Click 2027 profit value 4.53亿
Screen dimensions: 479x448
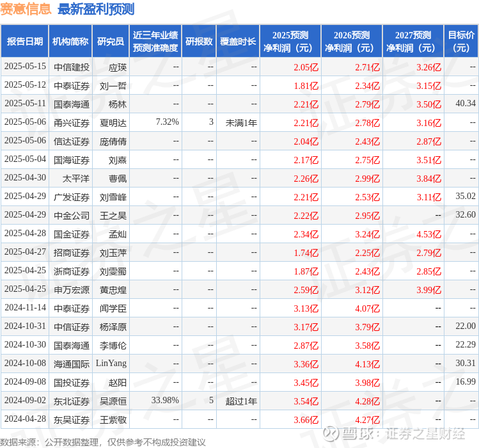(429, 234)
